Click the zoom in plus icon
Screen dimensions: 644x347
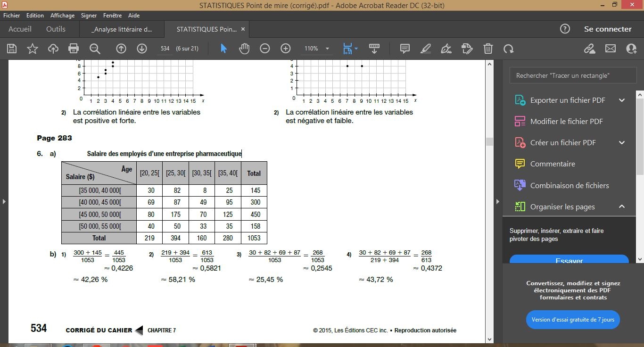286,49
